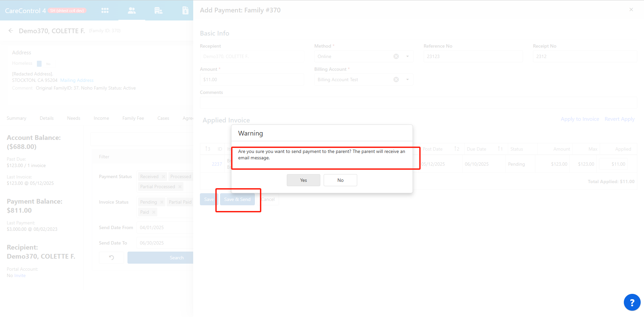Click the Account Balance heading
This screenshot has width=644, height=317.
[x=34, y=138]
